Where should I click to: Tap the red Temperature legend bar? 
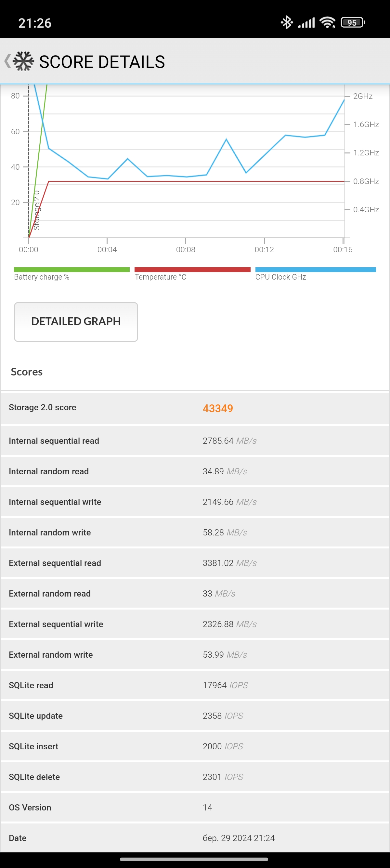(192, 270)
